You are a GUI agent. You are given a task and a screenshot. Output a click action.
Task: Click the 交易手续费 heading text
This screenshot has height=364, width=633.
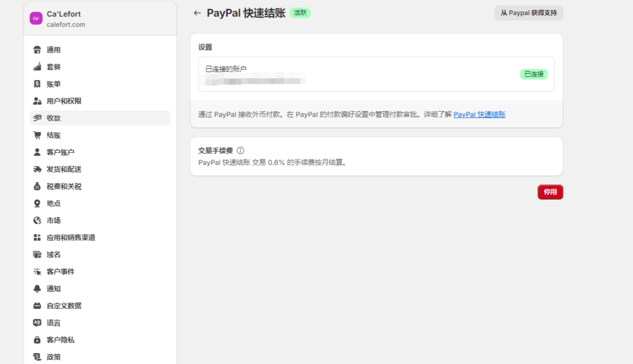(x=215, y=151)
